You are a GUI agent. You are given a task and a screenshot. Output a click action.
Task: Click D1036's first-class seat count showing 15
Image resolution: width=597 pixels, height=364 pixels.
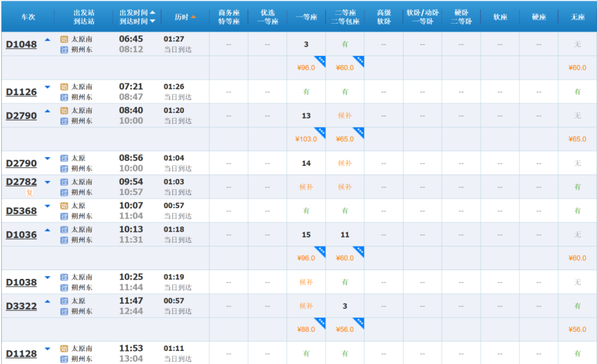tap(306, 235)
